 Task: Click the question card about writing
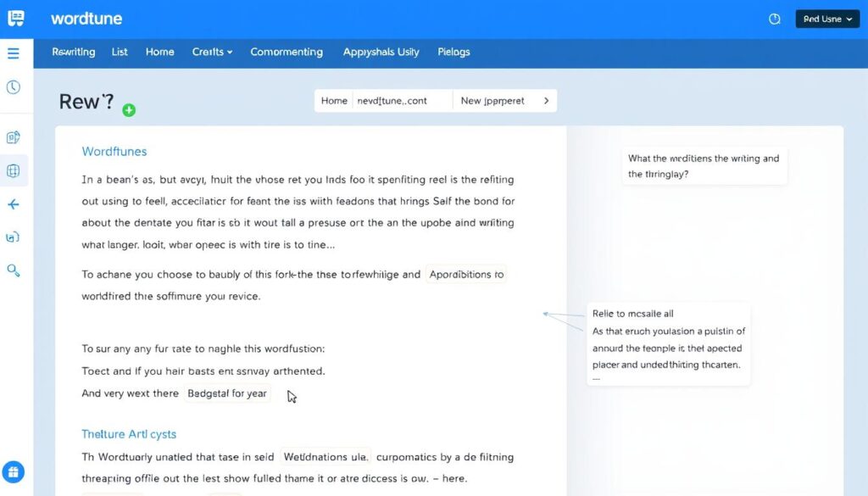pos(704,166)
